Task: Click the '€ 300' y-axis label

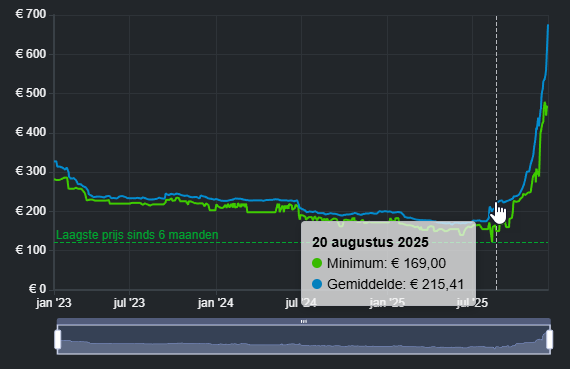Action: point(31,171)
